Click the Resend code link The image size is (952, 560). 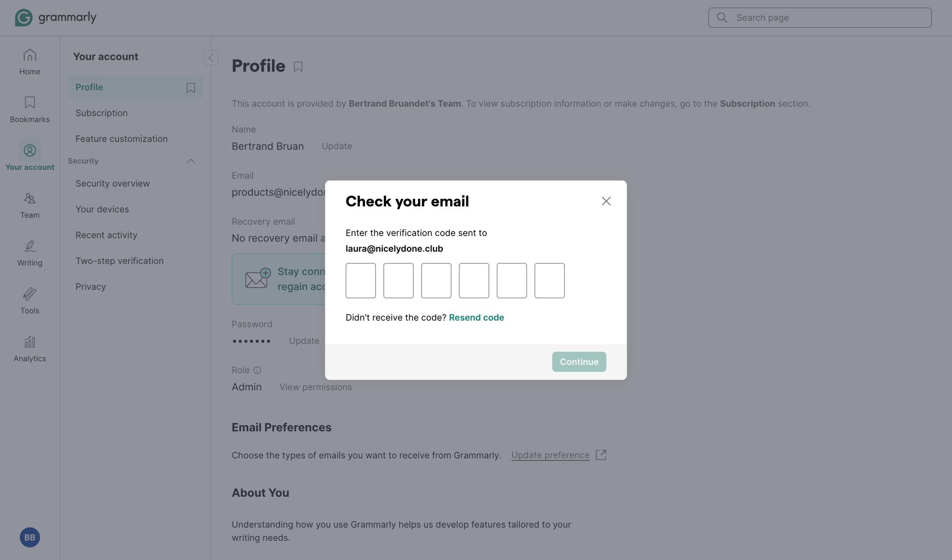click(476, 318)
